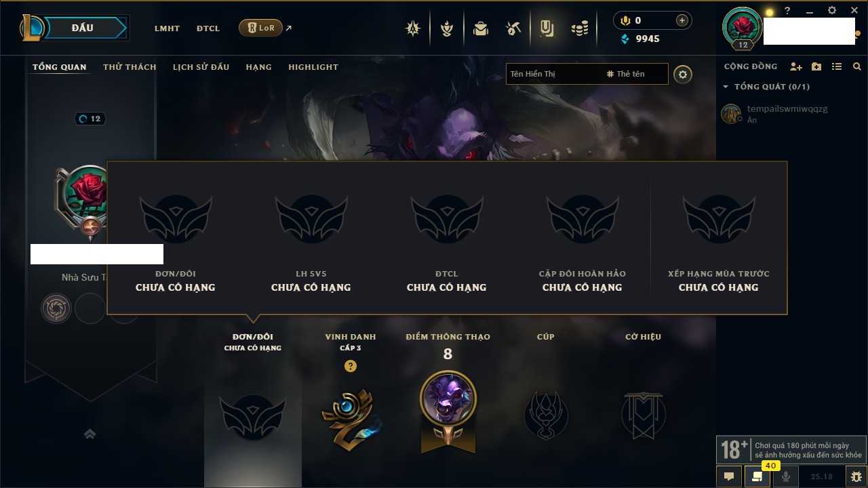Open the Loot crafting hammer icon
868x488 pixels.
(513, 28)
